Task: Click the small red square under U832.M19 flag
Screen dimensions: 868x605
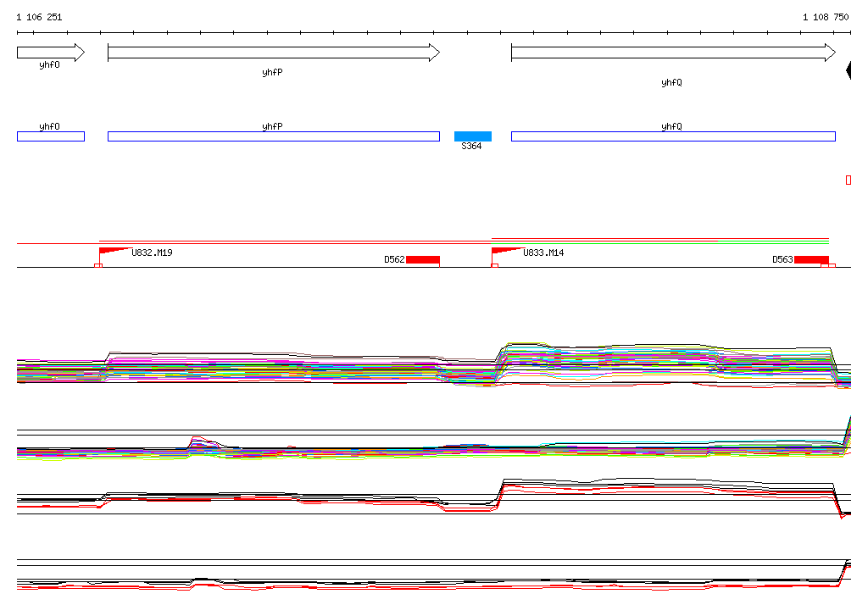Action: coord(98,266)
